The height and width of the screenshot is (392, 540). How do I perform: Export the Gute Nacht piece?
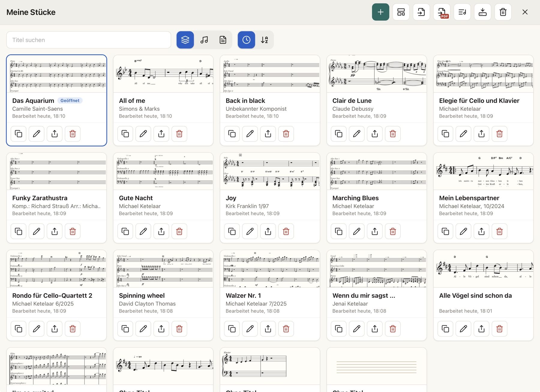(x=161, y=231)
